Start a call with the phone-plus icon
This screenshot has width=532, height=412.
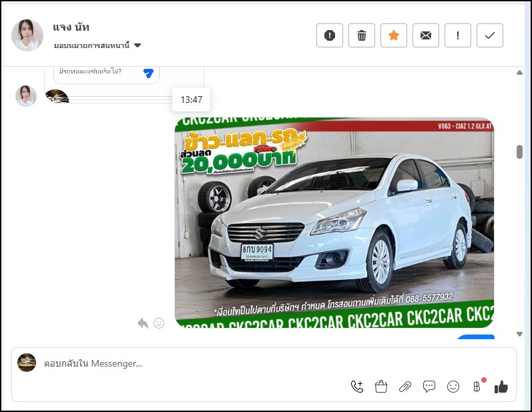point(357,387)
